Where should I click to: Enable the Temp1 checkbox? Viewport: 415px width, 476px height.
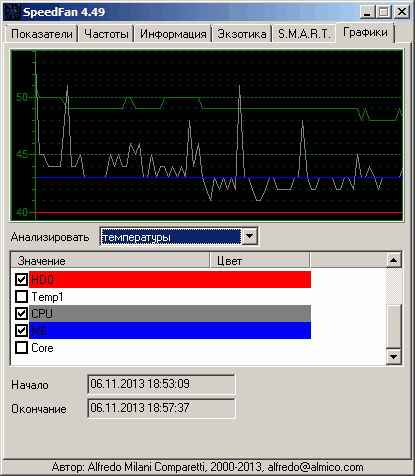coord(21,296)
